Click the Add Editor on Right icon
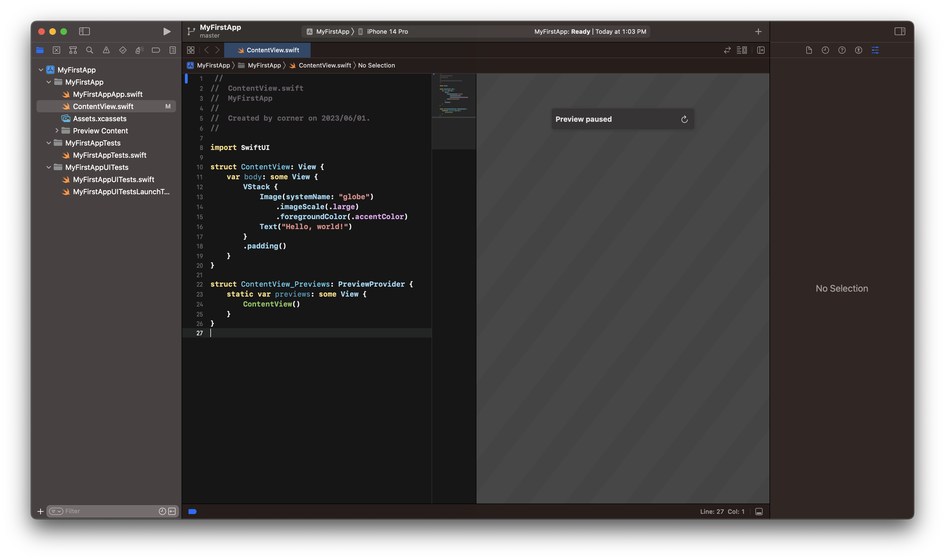This screenshot has height=560, width=945. pos(761,50)
